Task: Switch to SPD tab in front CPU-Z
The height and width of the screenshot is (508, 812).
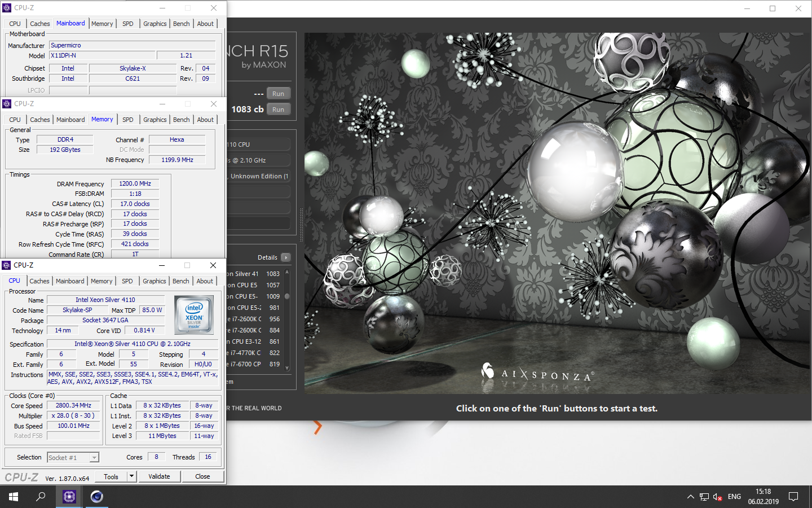Action: click(x=127, y=281)
